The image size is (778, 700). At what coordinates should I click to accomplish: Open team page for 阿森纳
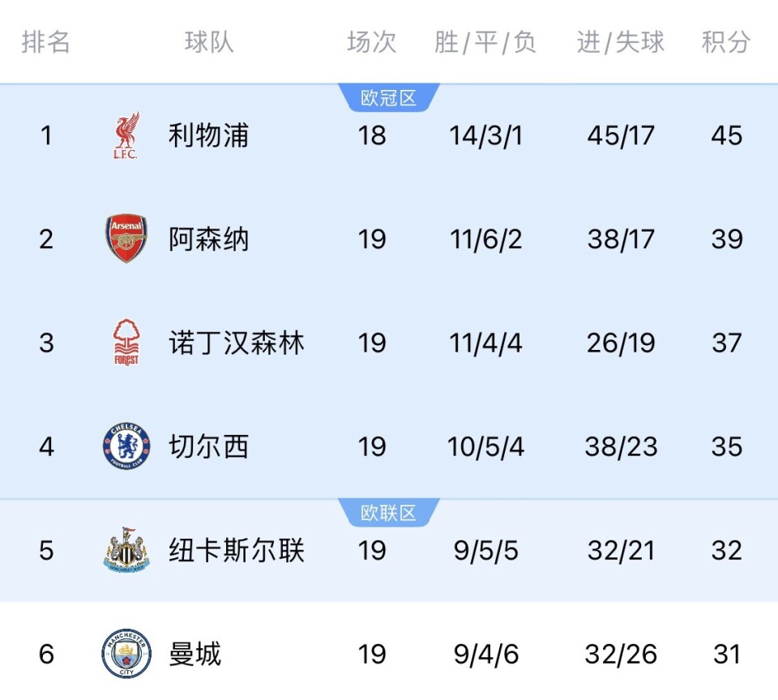pos(208,239)
